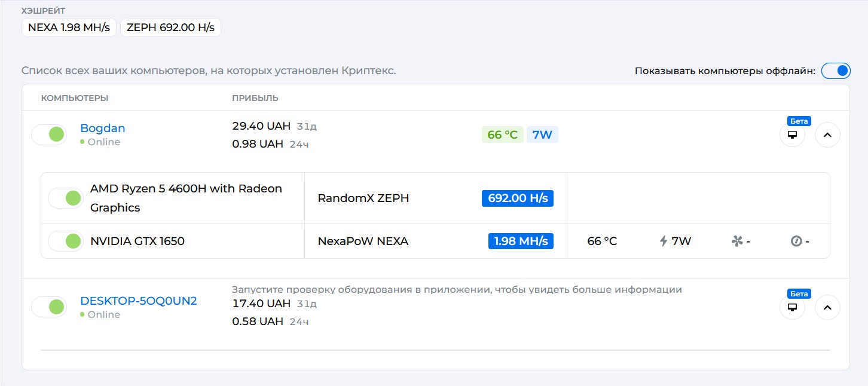The width and height of the screenshot is (868, 386).
Task: Disable the NVIDIA GTX 1650 mining toggle
Action: 65,241
